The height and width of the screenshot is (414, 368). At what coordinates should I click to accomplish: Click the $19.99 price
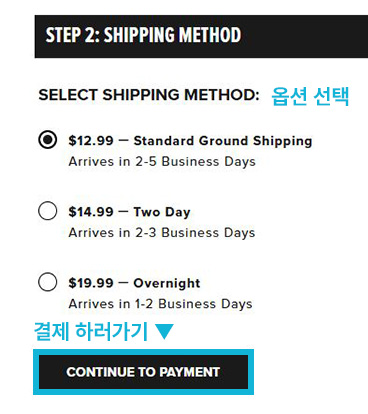tap(91, 283)
